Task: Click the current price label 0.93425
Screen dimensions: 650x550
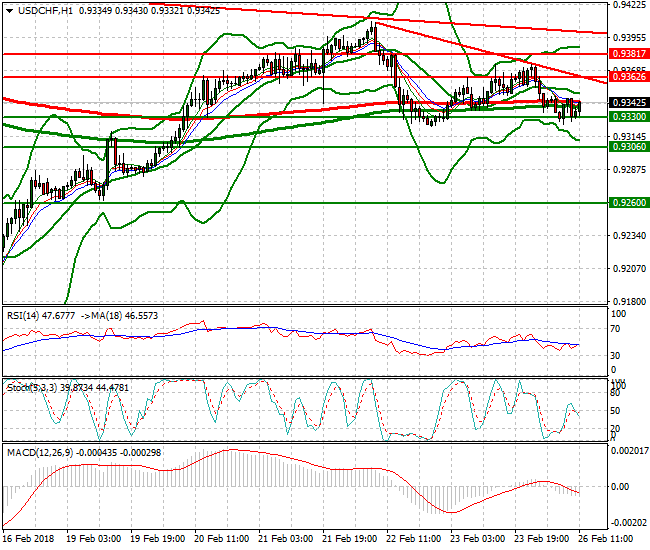Action: point(629,102)
